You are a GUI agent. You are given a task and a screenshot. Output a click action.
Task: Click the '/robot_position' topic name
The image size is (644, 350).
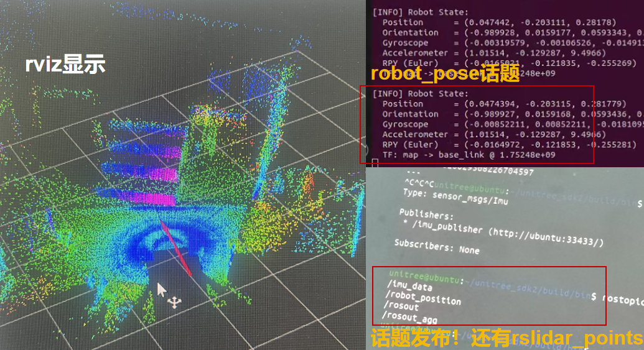[423, 298]
